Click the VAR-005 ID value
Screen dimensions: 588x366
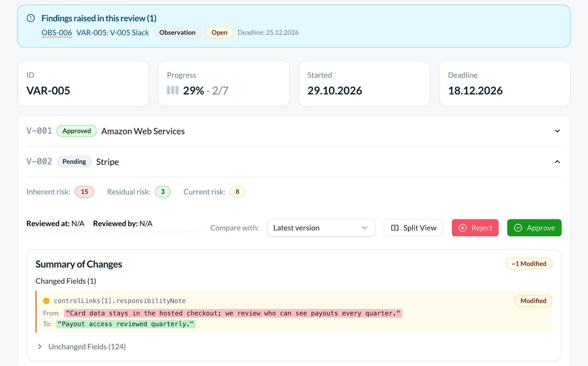[x=48, y=91]
